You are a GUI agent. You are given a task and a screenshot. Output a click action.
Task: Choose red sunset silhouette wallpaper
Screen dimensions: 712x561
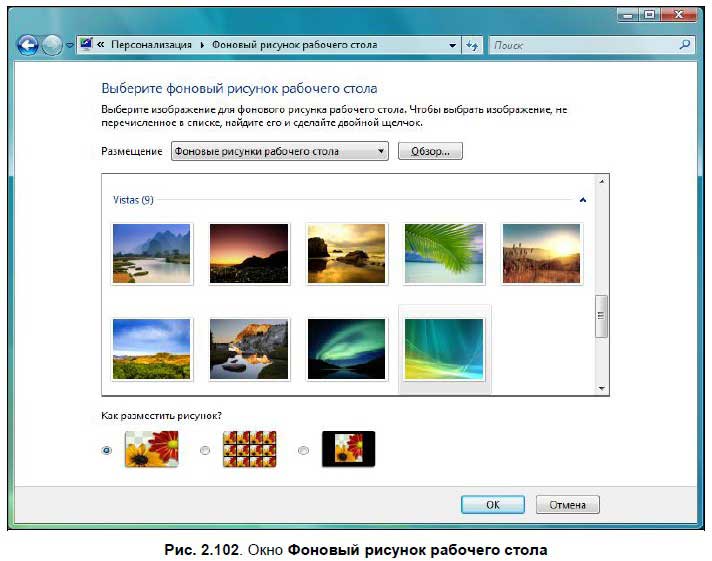[249, 253]
